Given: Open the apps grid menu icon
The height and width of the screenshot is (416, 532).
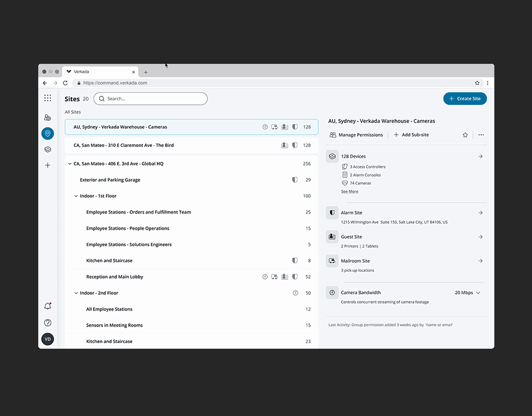Looking at the screenshot, I should (x=47, y=99).
